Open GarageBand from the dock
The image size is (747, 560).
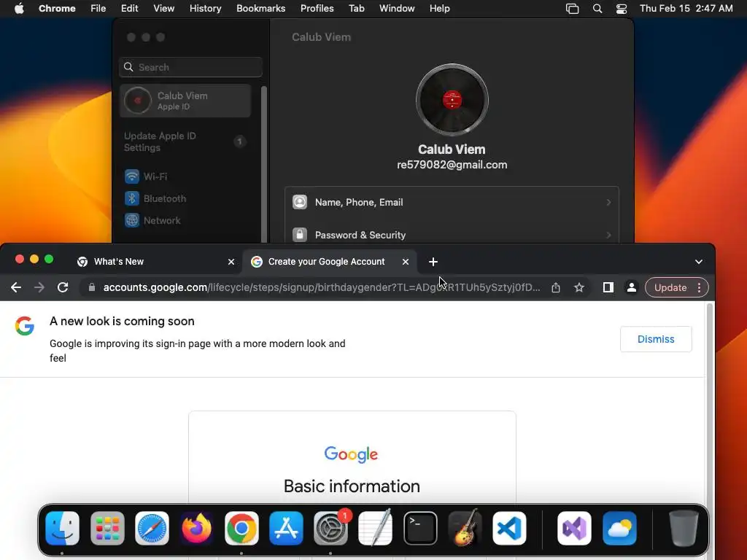point(465,528)
